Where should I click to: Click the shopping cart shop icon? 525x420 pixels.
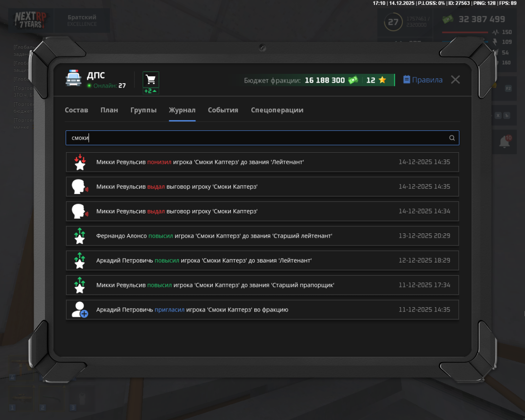coord(151,80)
